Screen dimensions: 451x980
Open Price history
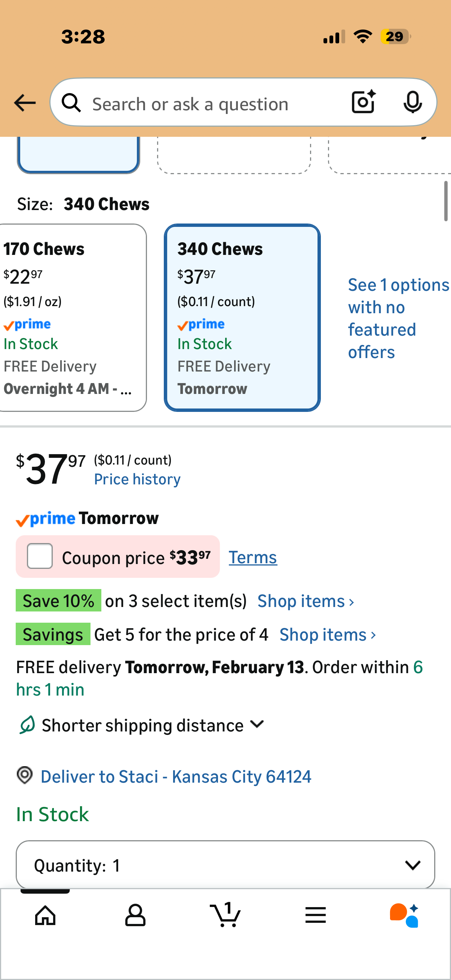click(136, 479)
